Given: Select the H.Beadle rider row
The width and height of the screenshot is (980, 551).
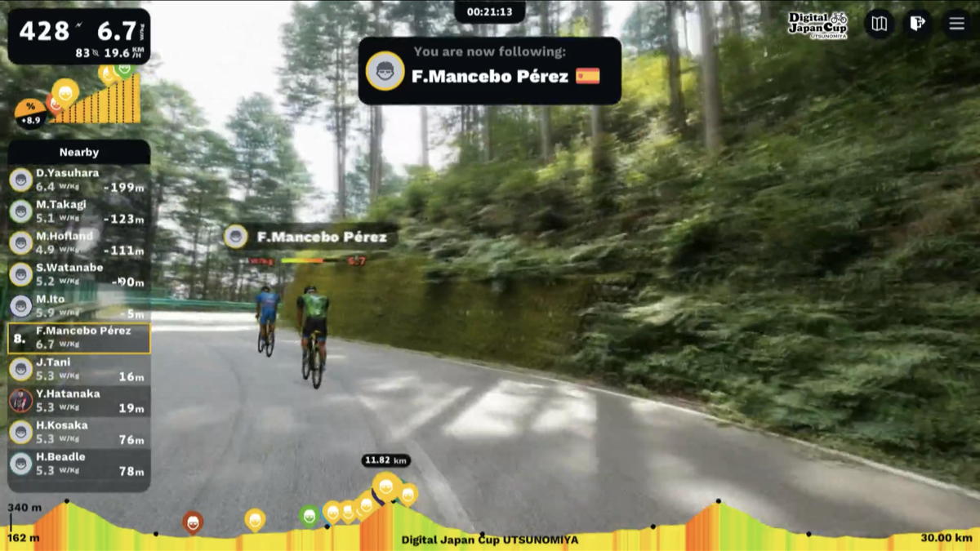Looking at the screenshot, I should pos(79,464).
